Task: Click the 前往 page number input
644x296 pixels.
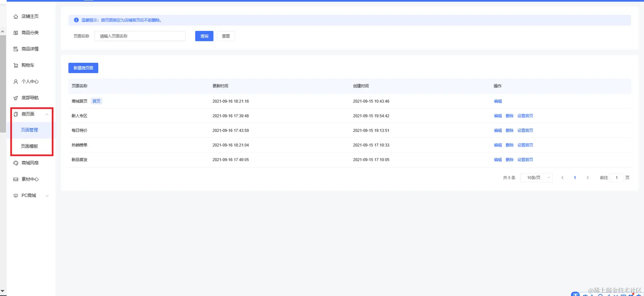Action: 616,178
